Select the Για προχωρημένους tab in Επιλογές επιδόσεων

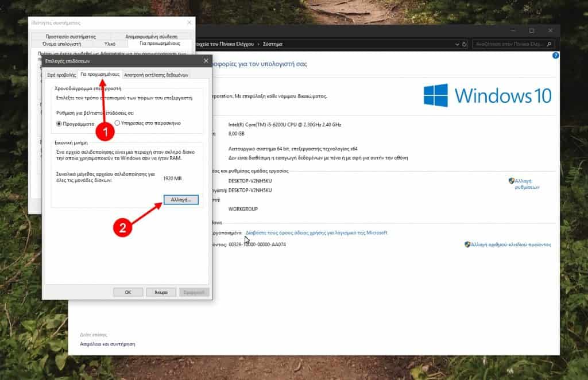(100, 74)
